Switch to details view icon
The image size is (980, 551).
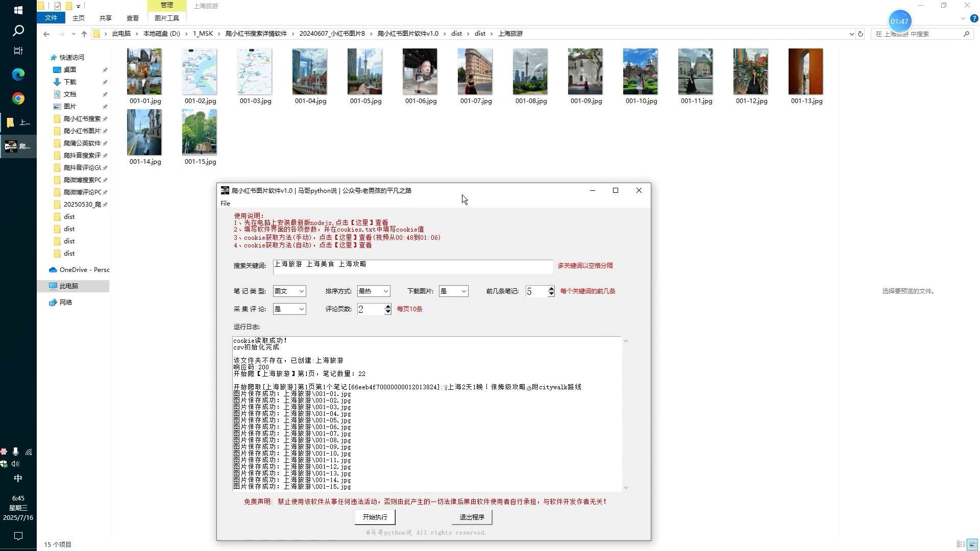pos(961,544)
